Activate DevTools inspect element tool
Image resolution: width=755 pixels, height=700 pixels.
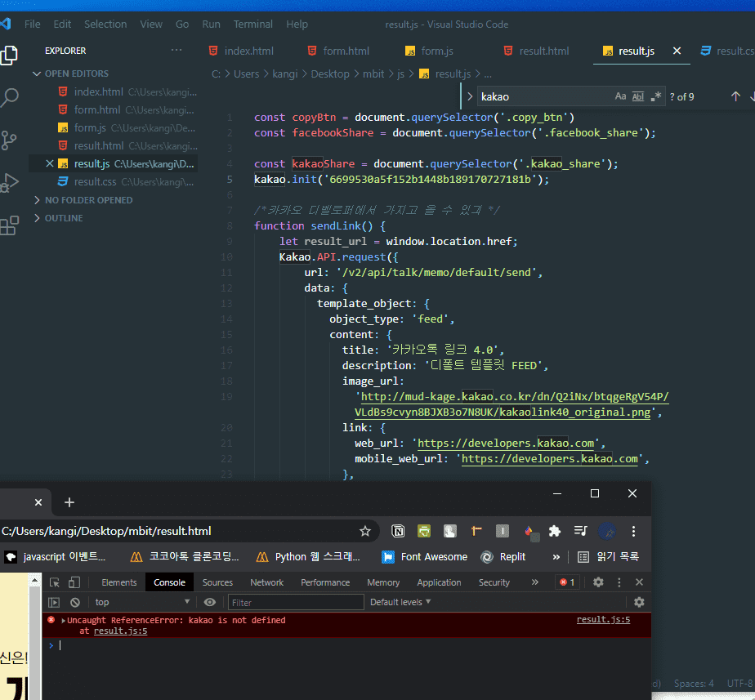coord(55,582)
